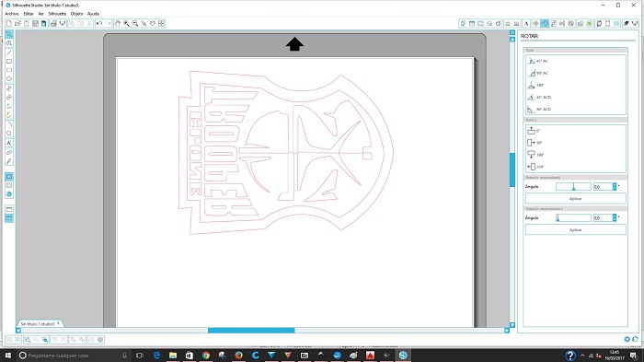Click the upper Ángulo spinner arrows
This screenshot has width=644, height=362.
(615, 187)
